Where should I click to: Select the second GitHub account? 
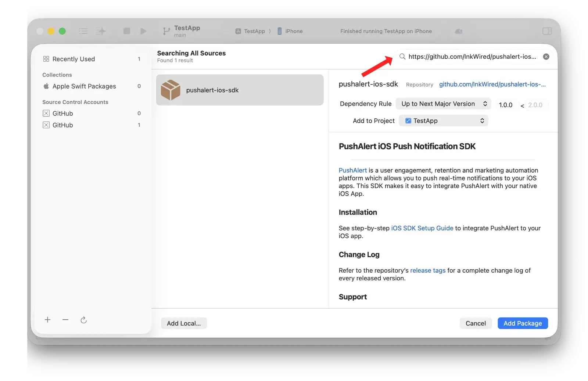62,125
